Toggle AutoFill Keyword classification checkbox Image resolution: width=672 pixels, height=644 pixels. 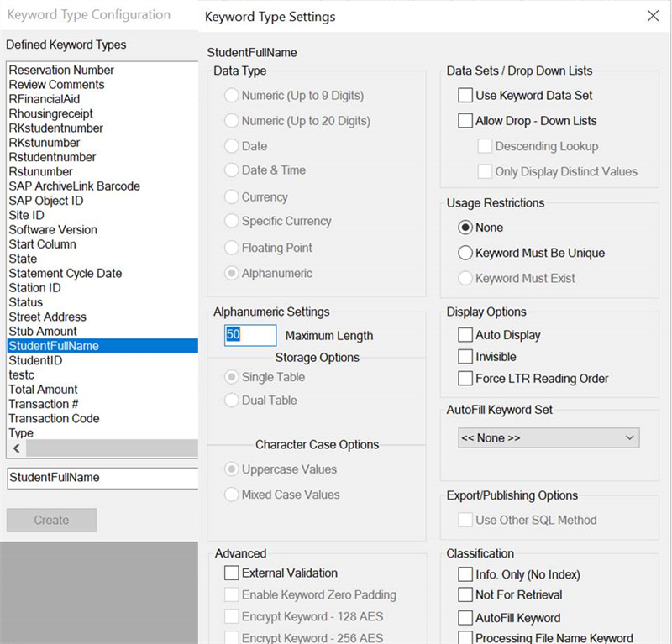coord(465,618)
